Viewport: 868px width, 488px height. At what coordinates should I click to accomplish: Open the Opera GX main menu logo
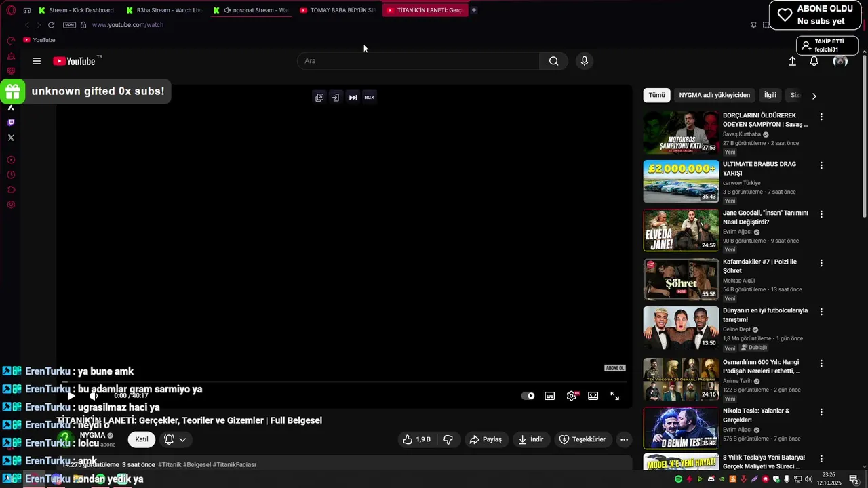[11, 10]
